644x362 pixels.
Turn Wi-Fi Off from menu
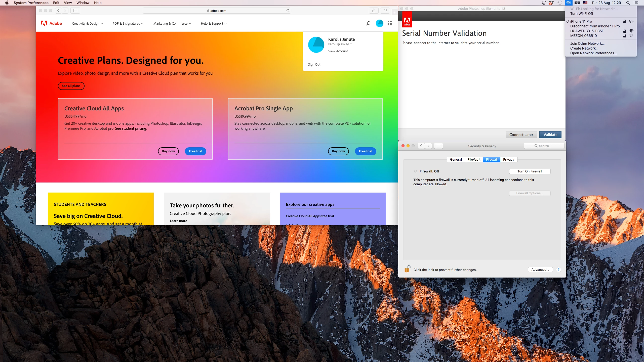tap(582, 14)
